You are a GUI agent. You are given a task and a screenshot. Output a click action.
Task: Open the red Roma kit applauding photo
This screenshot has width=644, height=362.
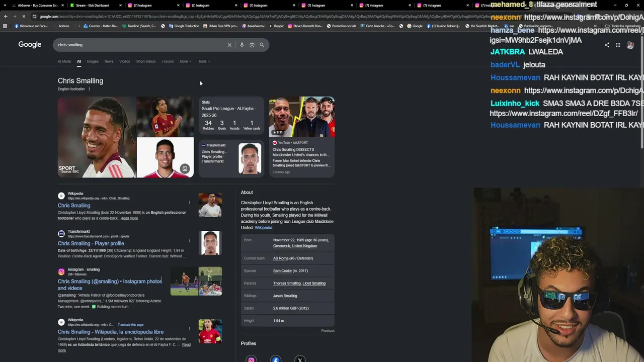165,117
